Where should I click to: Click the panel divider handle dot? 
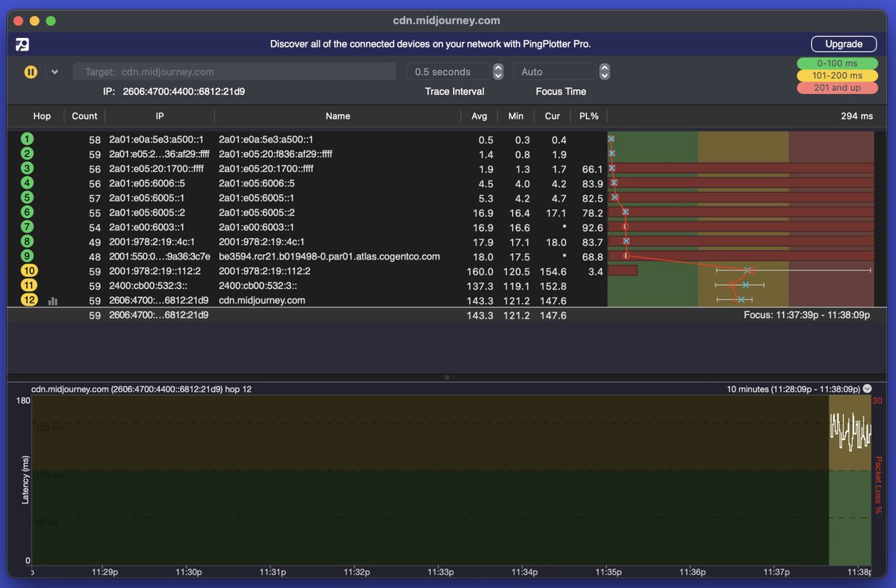tap(447, 378)
